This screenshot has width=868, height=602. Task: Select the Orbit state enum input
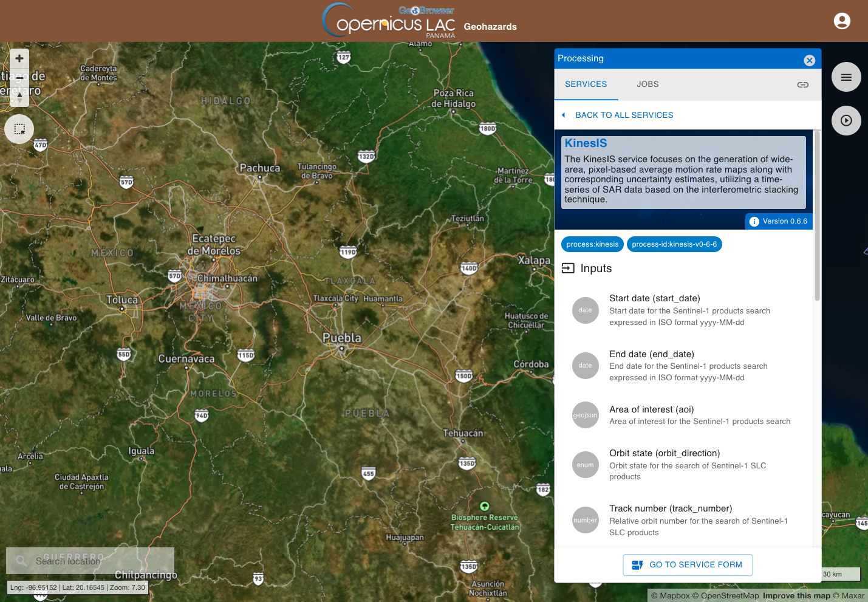pyautogui.click(x=683, y=465)
